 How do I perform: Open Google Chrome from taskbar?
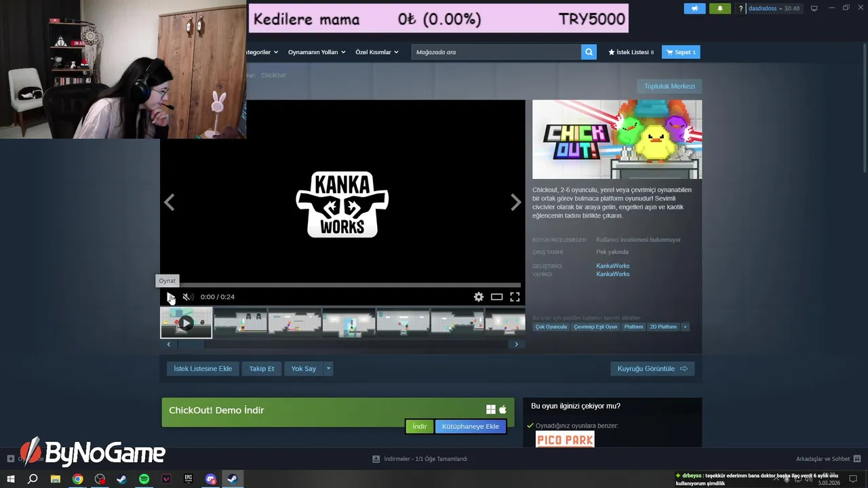(78, 479)
